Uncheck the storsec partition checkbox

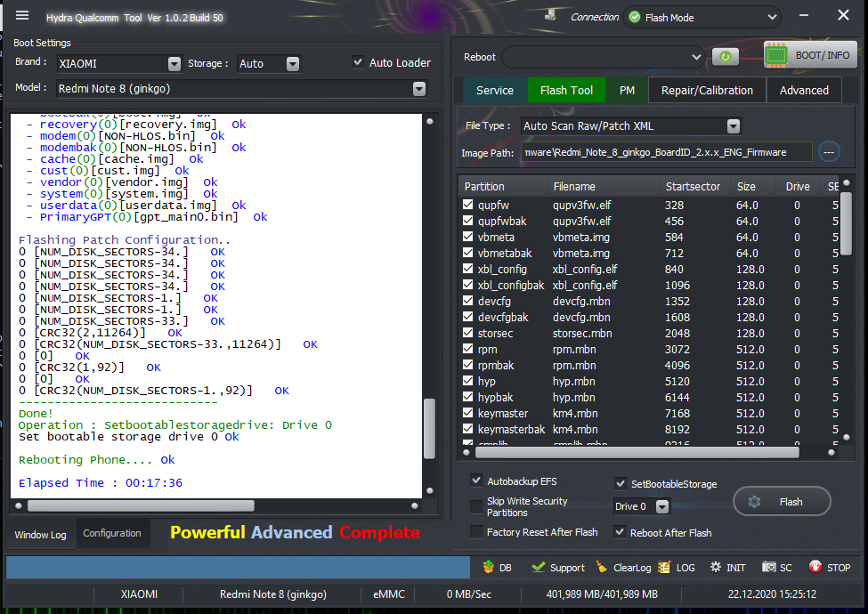[x=467, y=333]
